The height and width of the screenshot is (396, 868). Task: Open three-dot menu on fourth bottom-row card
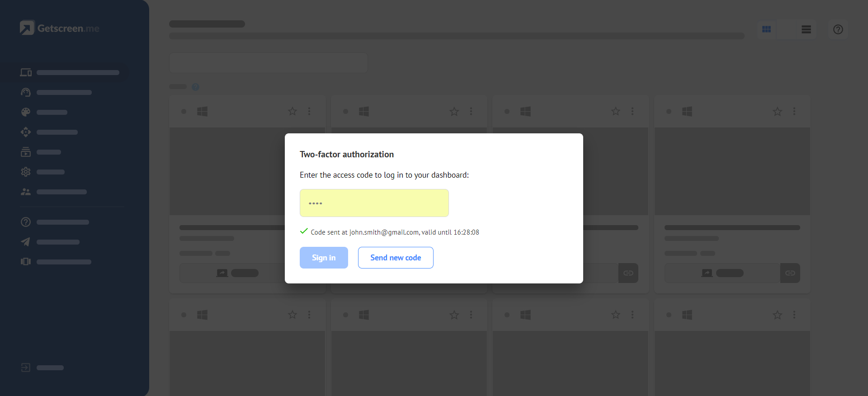(x=794, y=315)
